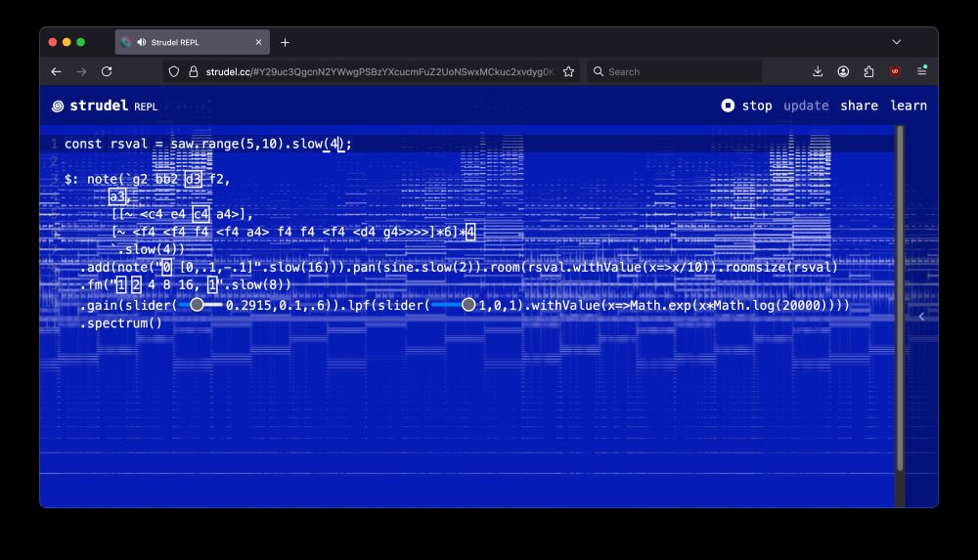Open new tab with plus button

[x=285, y=42]
